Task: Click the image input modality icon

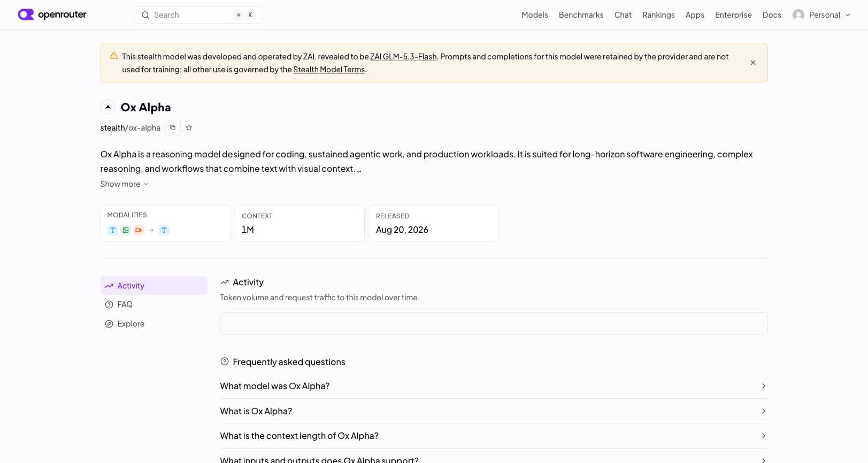Action: coord(126,230)
